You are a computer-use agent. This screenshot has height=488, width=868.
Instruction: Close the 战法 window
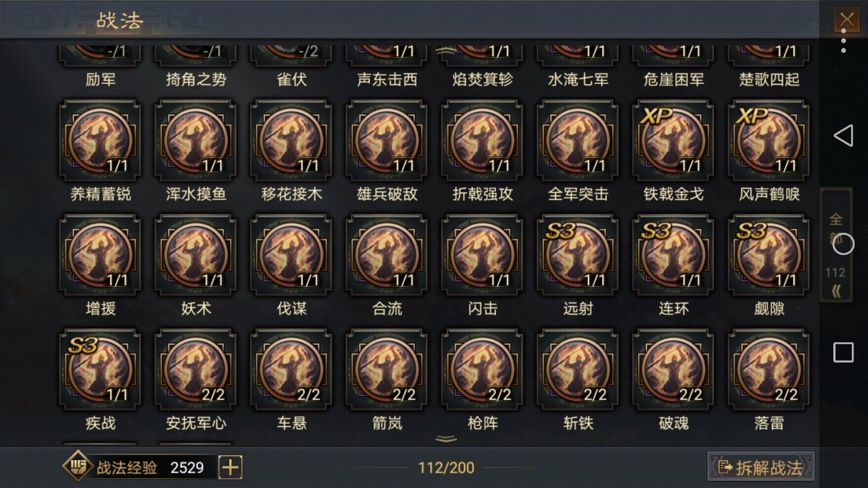point(847,19)
